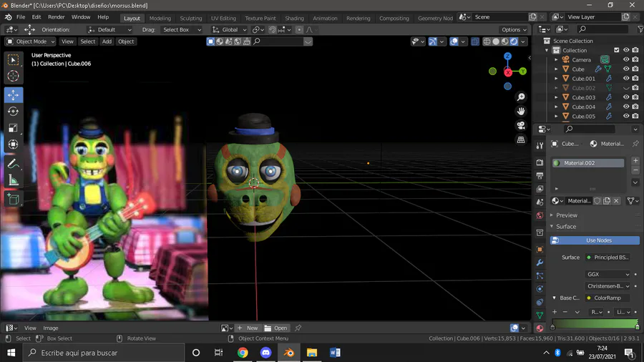Click the zoom view magnifier gizmo
Image resolution: width=644 pixels, height=362 pixels.
(521, 97)
